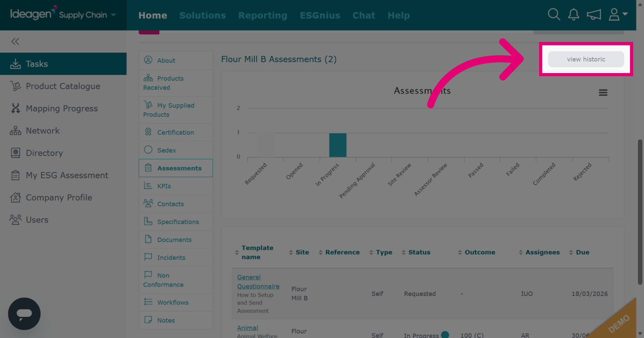Open Users in the sidebar

point(63,220)
